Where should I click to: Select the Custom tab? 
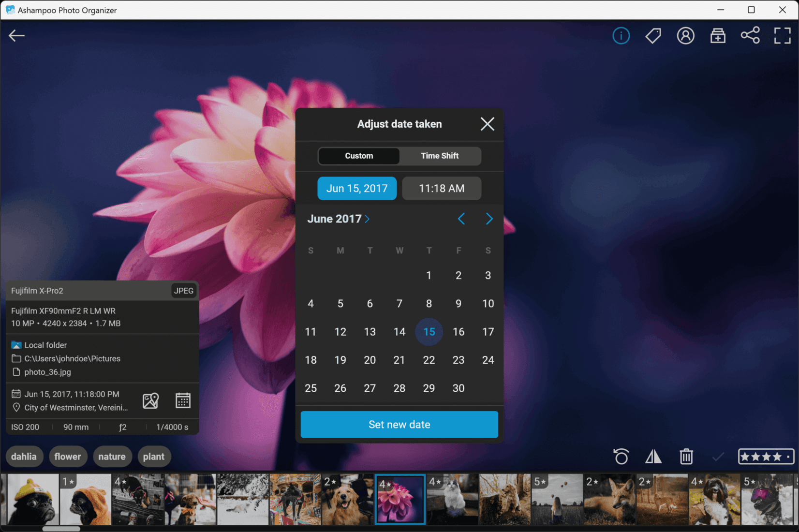[x=359, y=156]
